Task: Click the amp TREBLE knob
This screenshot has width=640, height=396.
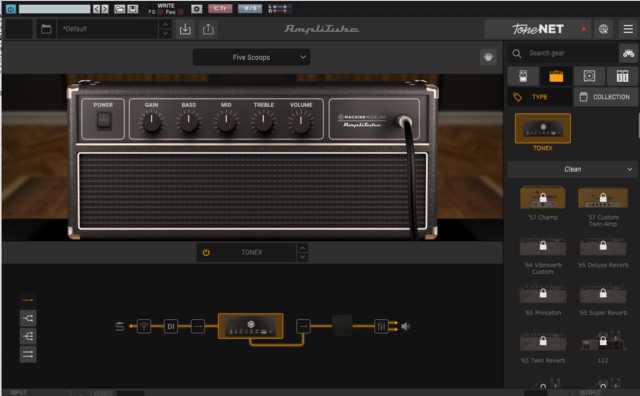Action: click(263, 122)
